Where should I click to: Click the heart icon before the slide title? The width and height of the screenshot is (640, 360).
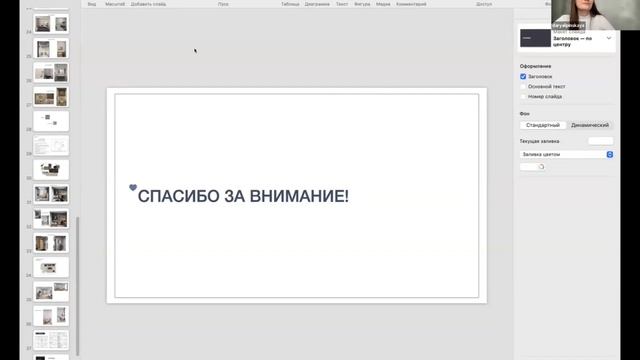click(x=133, y=187)
